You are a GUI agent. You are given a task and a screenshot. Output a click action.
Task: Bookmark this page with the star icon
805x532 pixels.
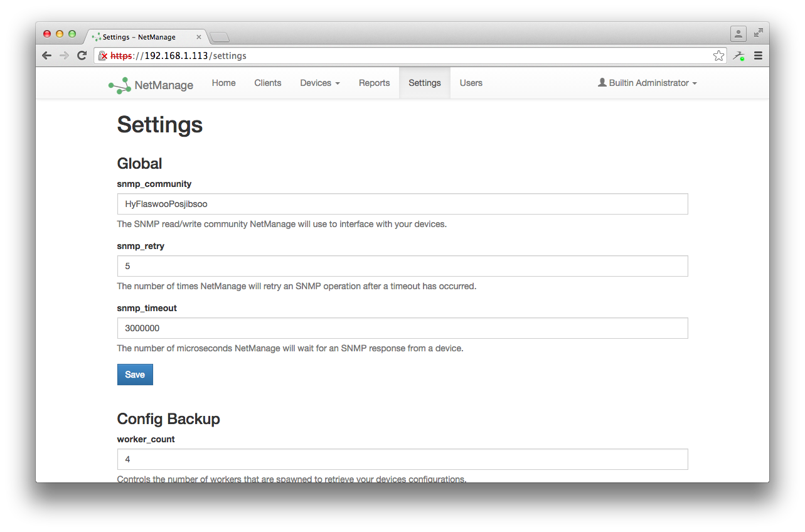(x=718, y=55)
